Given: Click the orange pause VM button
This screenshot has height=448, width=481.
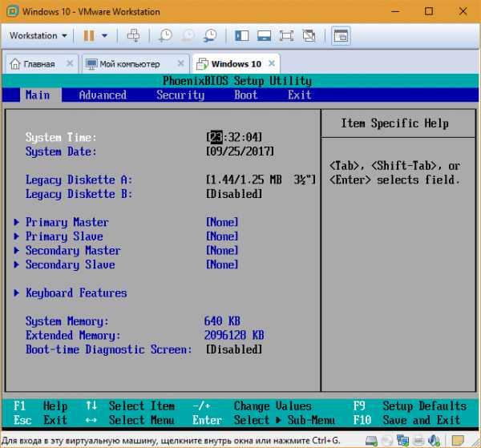Looking at the screenshot, I should pyautogui.click(x=89, y=35).
